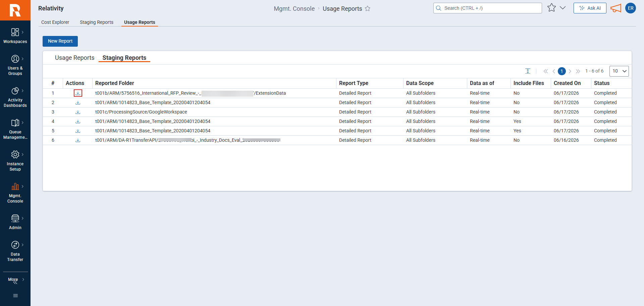
Task: Download the DA-R1TransferAPI report in row 6
Action: pos(78,140)
